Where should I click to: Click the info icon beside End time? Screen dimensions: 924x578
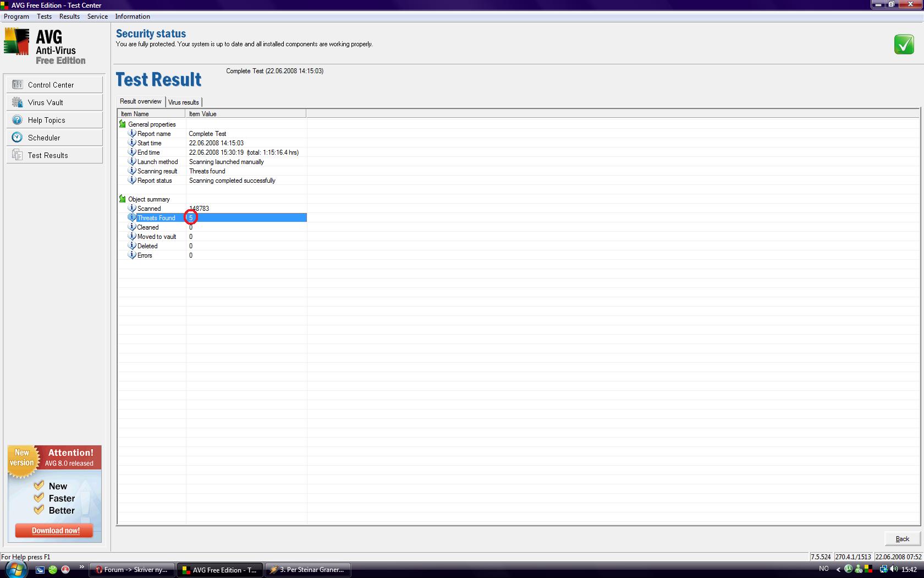[x=132, y=152]
